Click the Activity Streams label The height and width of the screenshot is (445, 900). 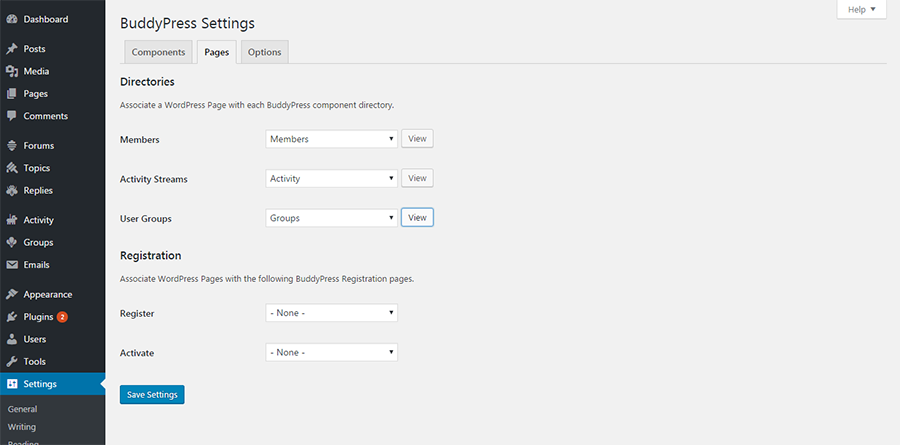(154, 179)
